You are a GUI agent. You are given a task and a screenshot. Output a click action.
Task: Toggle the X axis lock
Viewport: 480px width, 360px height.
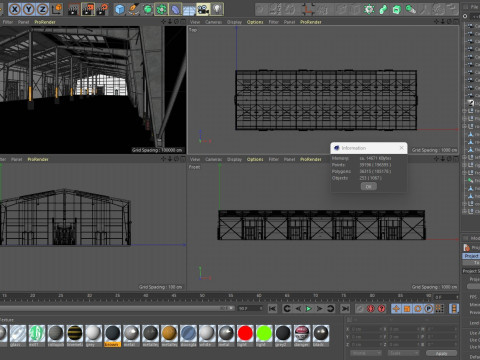(15, 9)
